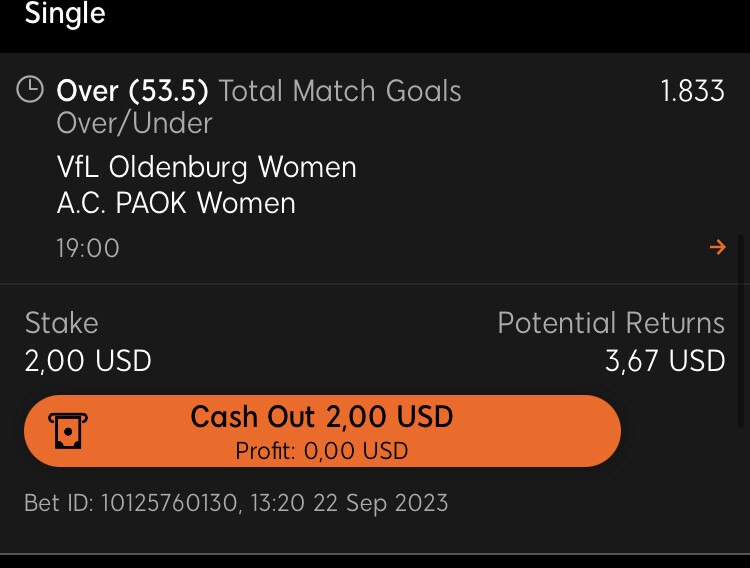Click the vertical scrollbar on right edge

pos(741,330)
